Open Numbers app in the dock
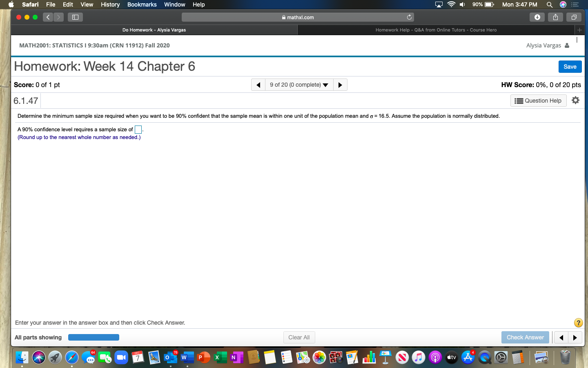This screenshot has height=368, width=588. (369, 357)
